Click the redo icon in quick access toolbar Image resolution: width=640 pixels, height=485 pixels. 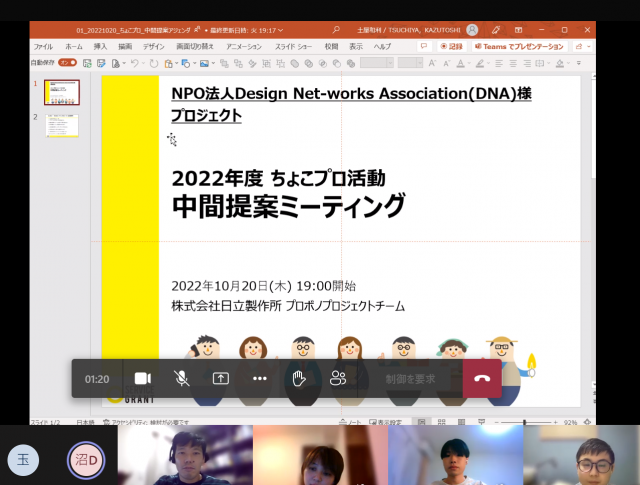tap(154, 63)
